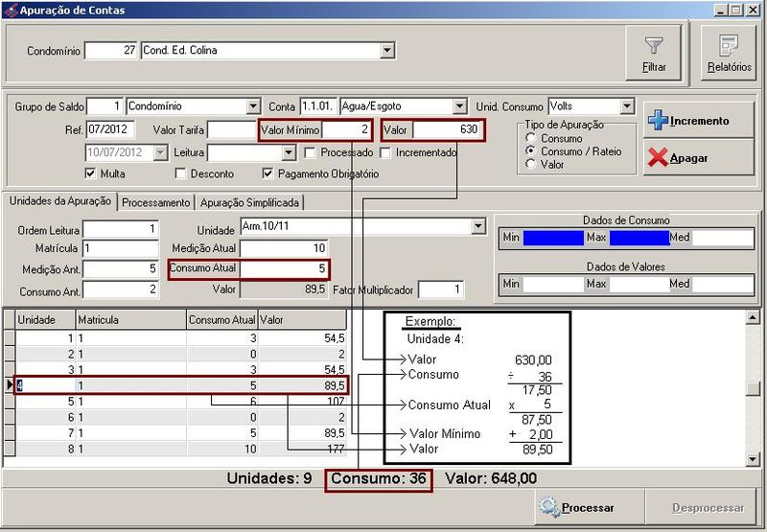Enable the Processado checkbox
The width and height of the screenshot is (767, 532).
pos(311,152)
